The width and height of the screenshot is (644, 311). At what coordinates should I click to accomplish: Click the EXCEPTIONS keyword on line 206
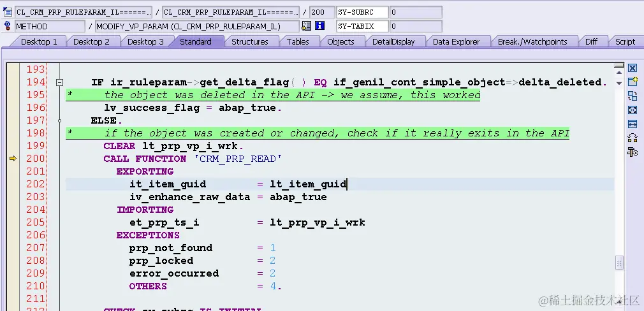148,235
